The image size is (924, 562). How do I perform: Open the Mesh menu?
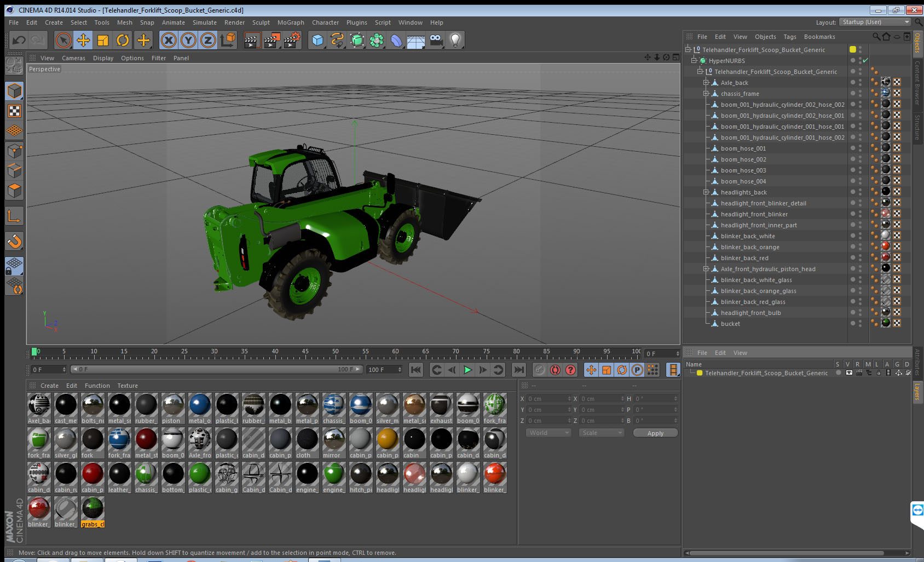pos(124,22)
